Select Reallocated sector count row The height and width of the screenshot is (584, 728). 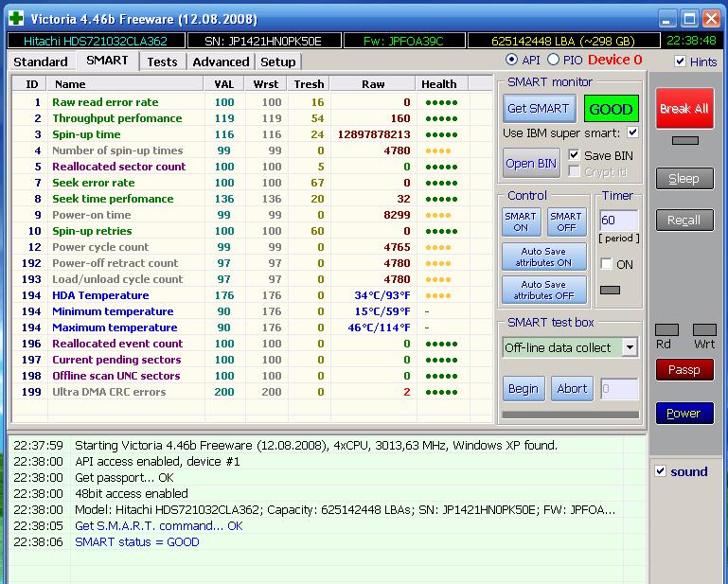(252, 167)
